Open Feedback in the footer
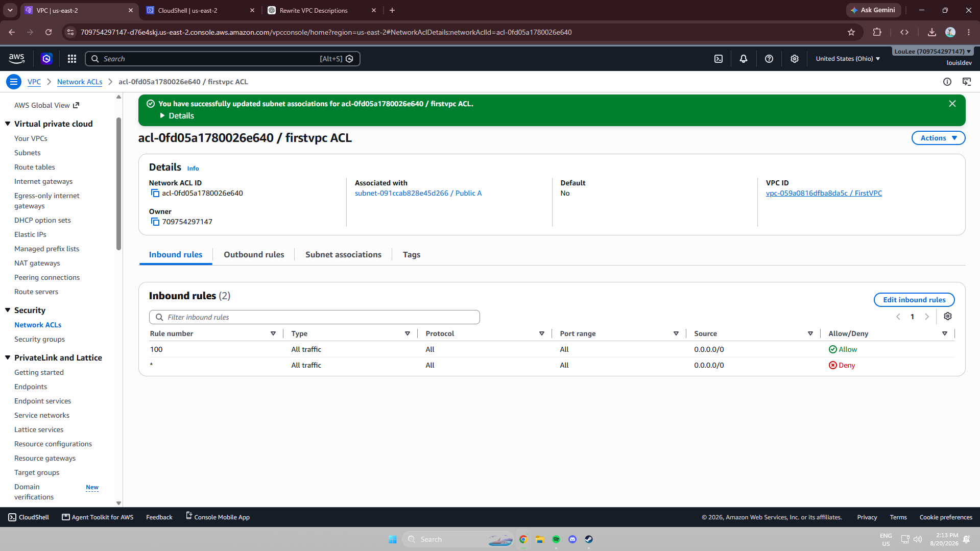 click(x=159, y=517)
